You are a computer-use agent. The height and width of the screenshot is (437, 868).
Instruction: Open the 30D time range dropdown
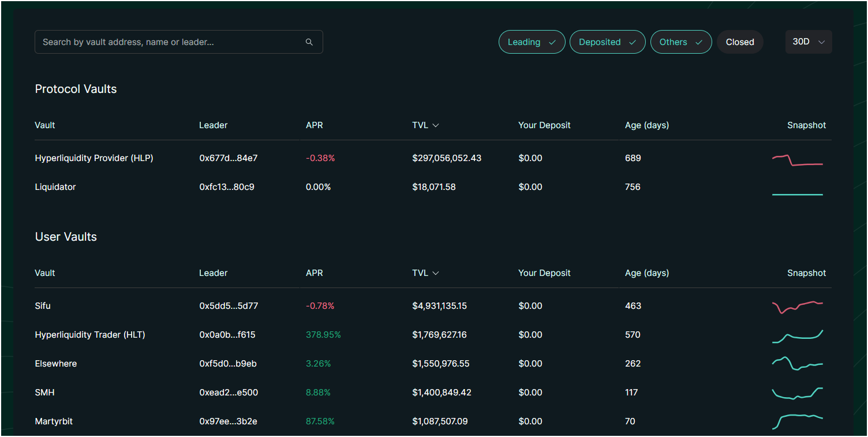point(809,42)
